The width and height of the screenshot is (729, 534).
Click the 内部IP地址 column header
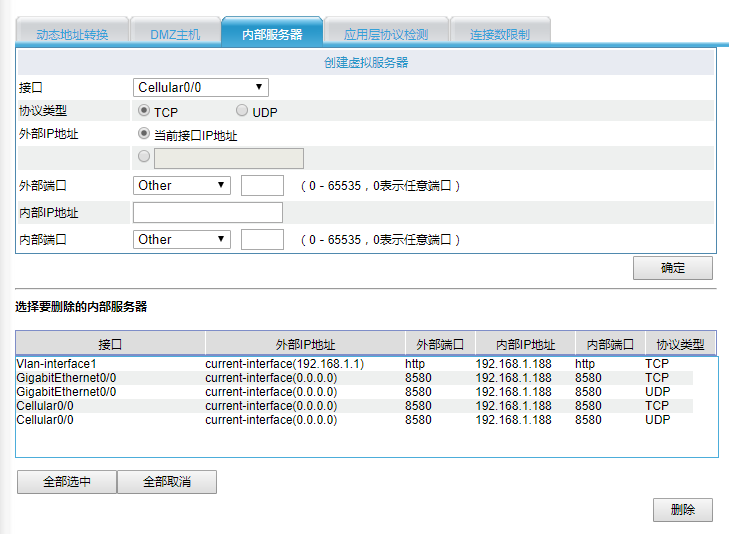[525, 344]
